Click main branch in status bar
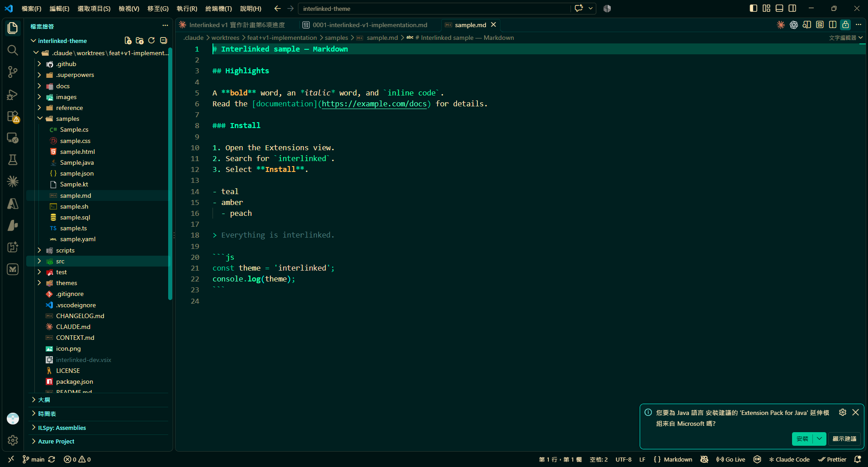Image resolution: width=868 pixels, height=467 pixels. click(x=33, y=459)
